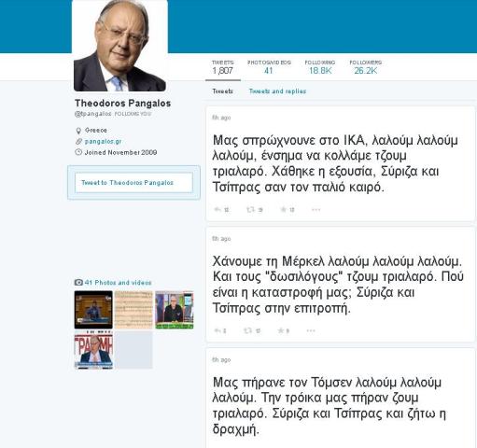Click the camera icon beside 41 Photos
The width and height of the screenshot is (477, 448).
click(78, 283)
